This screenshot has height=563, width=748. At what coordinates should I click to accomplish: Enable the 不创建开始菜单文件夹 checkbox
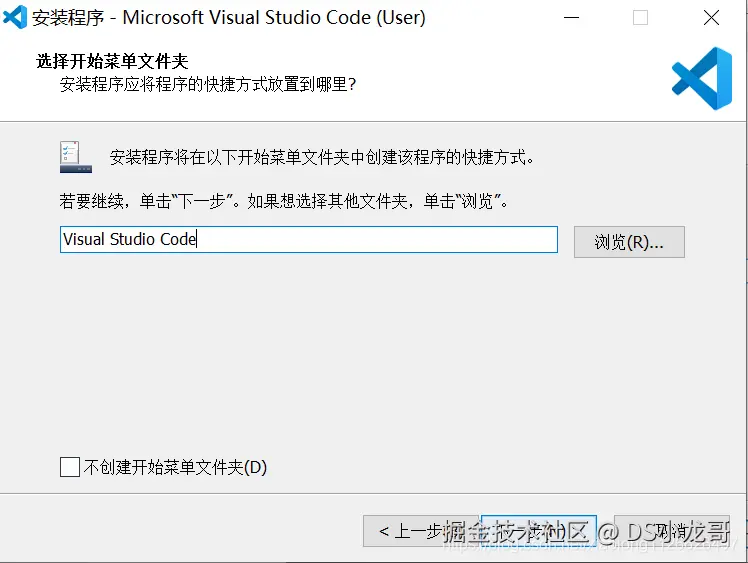click(x=70, y=467)
